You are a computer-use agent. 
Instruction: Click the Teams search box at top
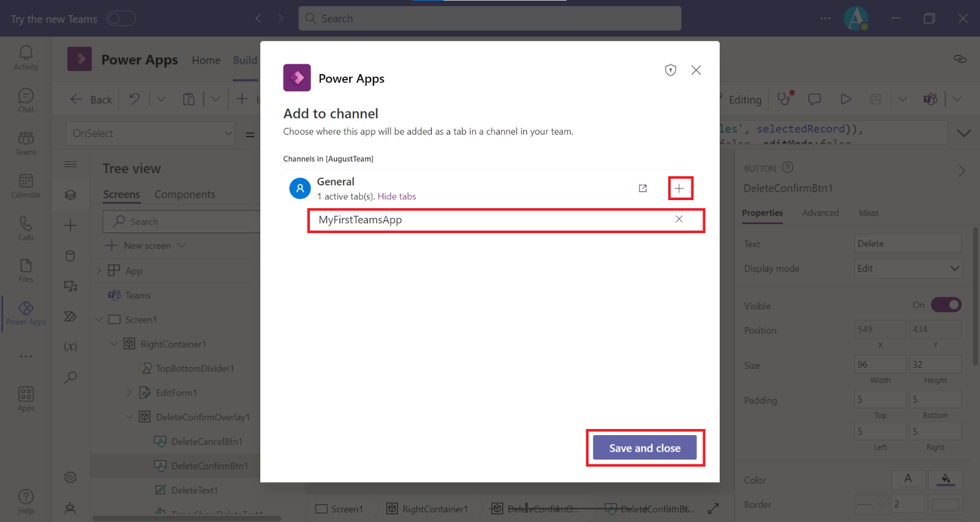click(489, 18)
